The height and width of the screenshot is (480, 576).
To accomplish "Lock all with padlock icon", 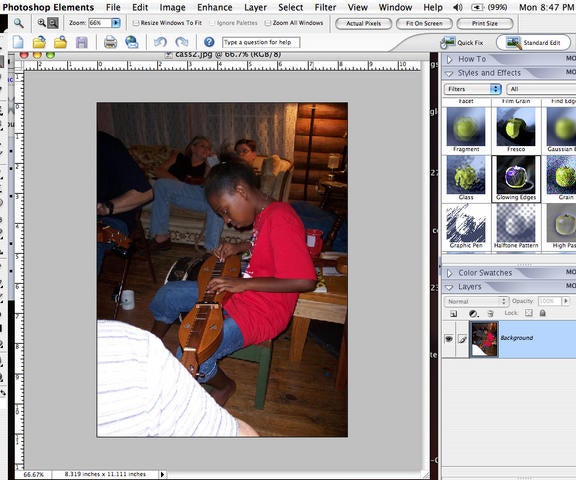I will pyautogui.click(x=542, y=313).
